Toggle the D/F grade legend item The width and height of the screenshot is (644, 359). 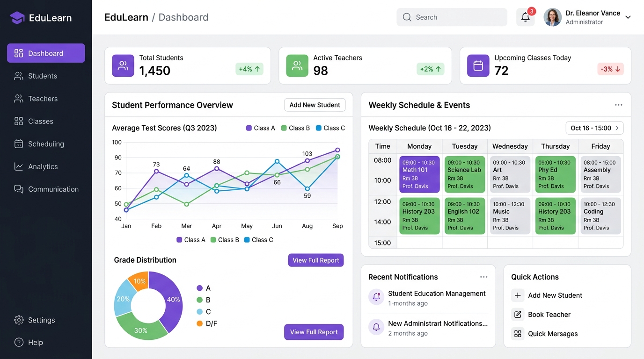pos(207,323)
